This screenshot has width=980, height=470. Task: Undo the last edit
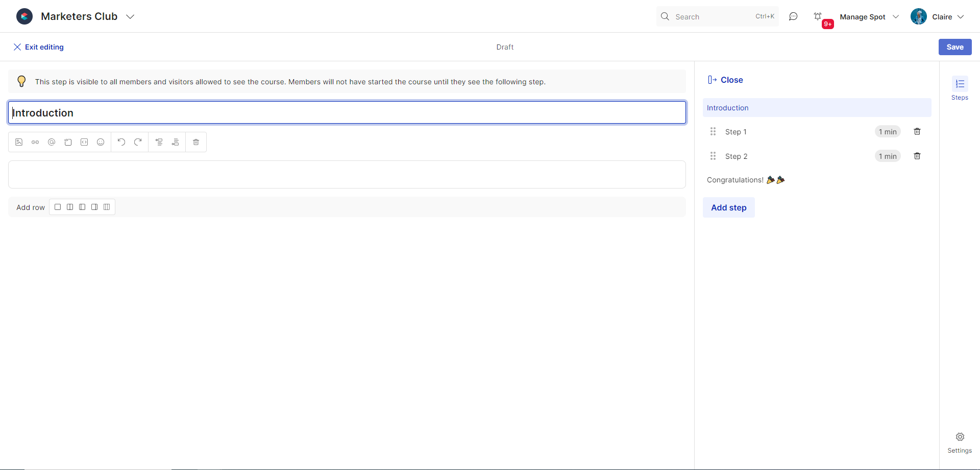(x=121, y=142)
